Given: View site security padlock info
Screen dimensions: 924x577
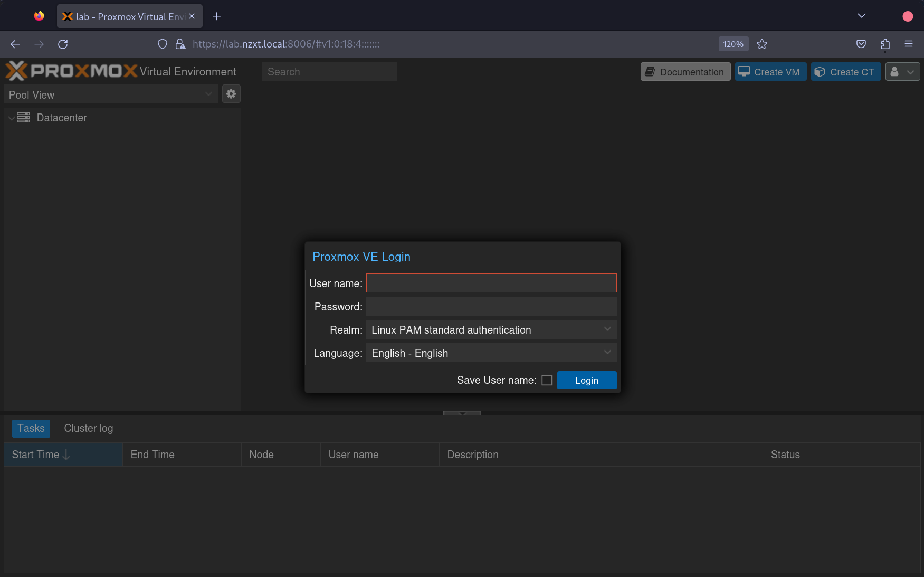Looking at the screenshot, I should click(180, 44).
